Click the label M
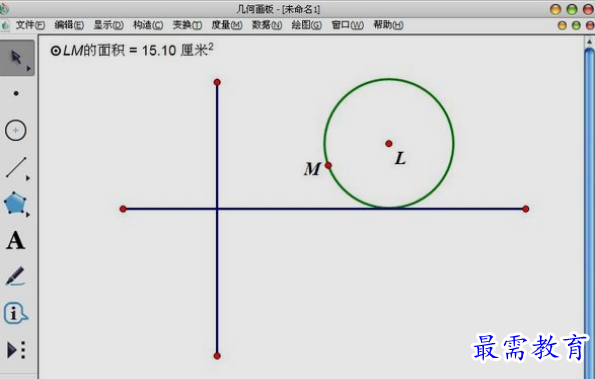The width and height of the screenshot is (595, 379). coord(312,169)
